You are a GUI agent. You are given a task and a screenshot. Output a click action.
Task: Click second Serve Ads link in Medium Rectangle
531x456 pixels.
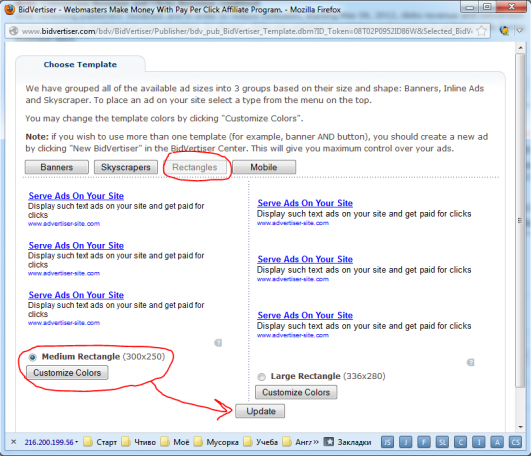point(76,245)
